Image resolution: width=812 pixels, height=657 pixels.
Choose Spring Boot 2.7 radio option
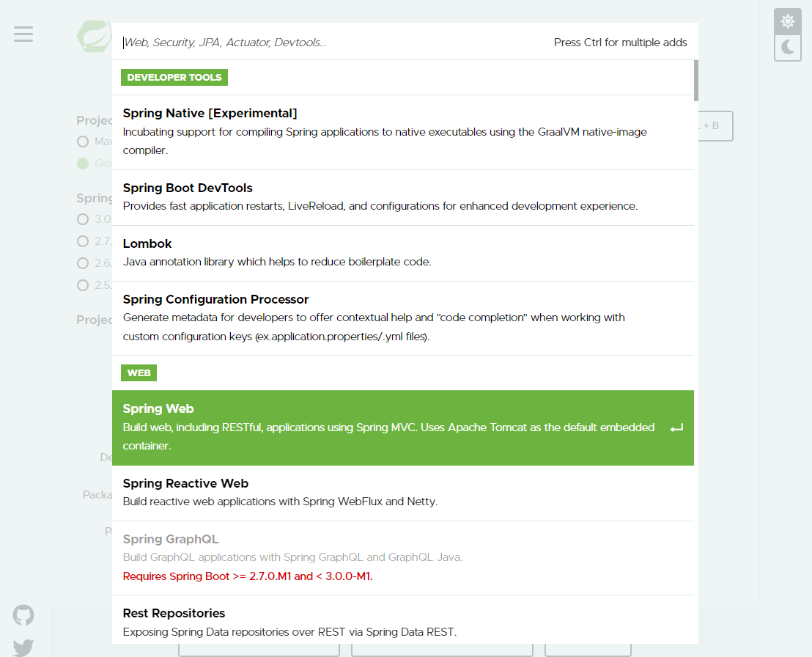[x=83, y=241]
